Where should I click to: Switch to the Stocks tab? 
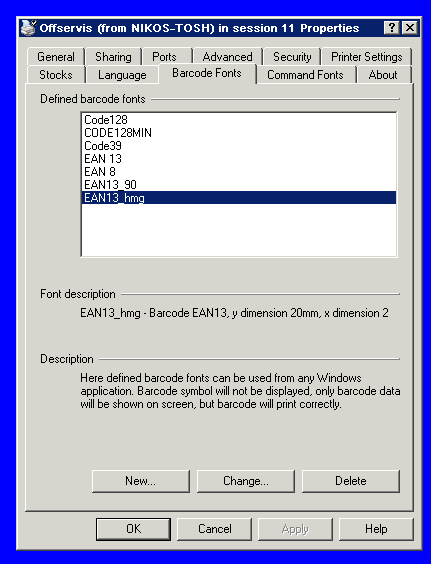pos(56,75)
